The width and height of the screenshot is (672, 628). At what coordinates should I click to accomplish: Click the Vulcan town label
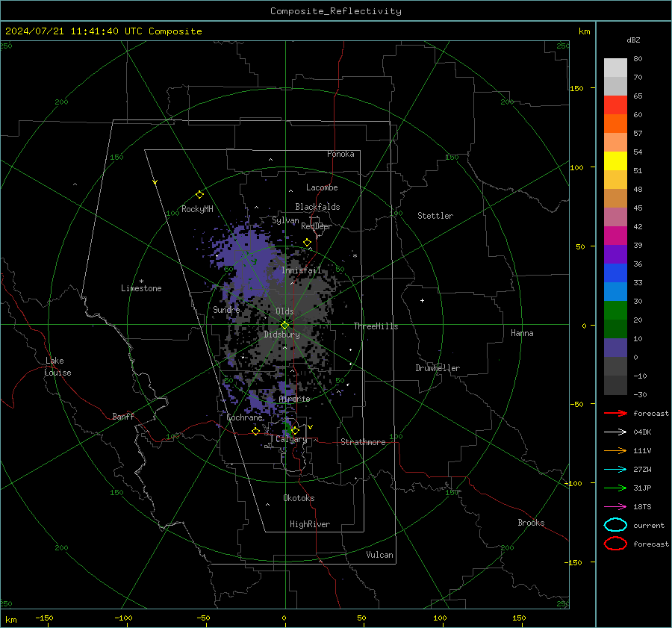pos(380,555)
